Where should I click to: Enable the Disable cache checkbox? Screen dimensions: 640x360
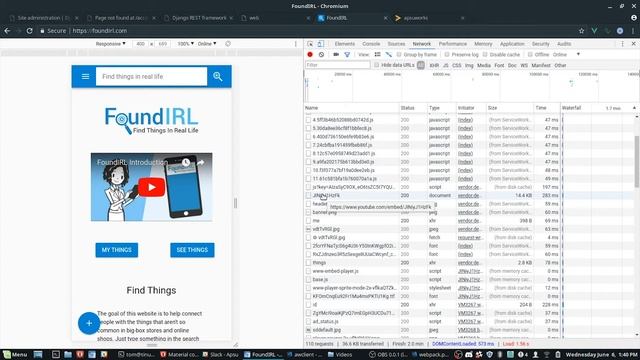coord(485,54)
